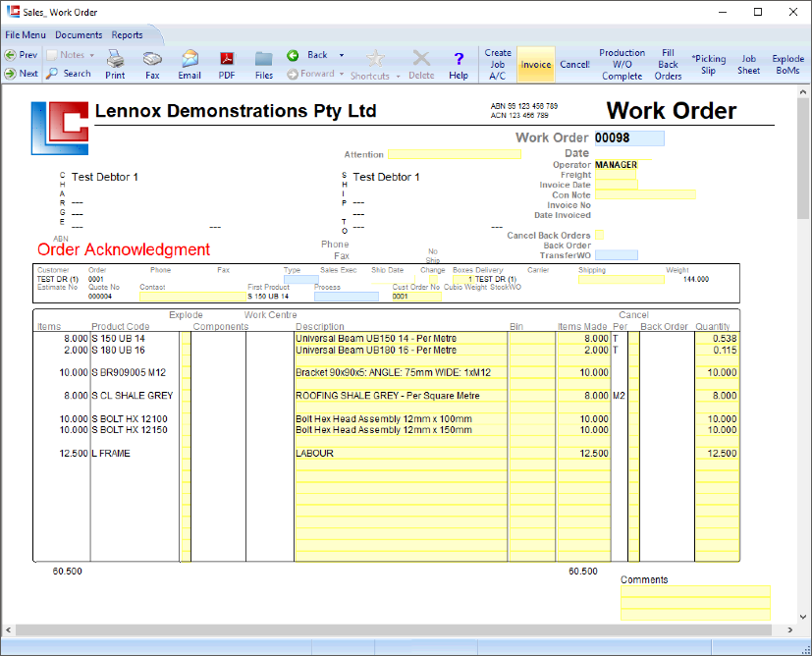The image size is (812, 656).
Task: Open the Fax tool
Action: pos(152,64)
